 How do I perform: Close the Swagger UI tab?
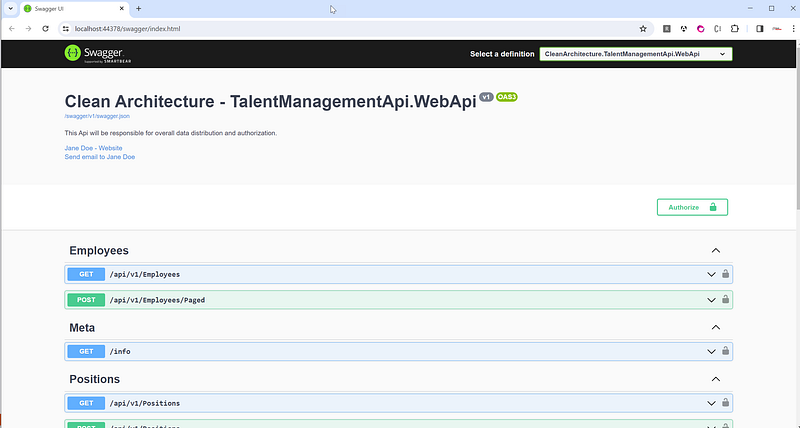[121, 9]
